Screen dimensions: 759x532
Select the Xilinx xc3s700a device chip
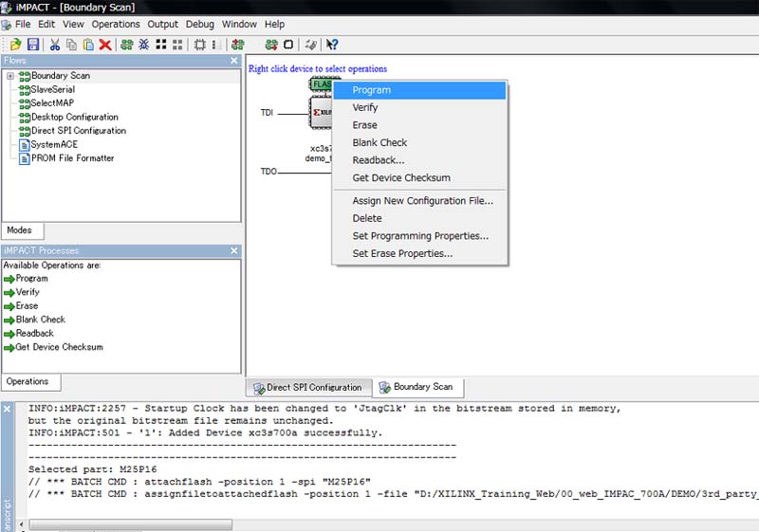click(321, 112)
